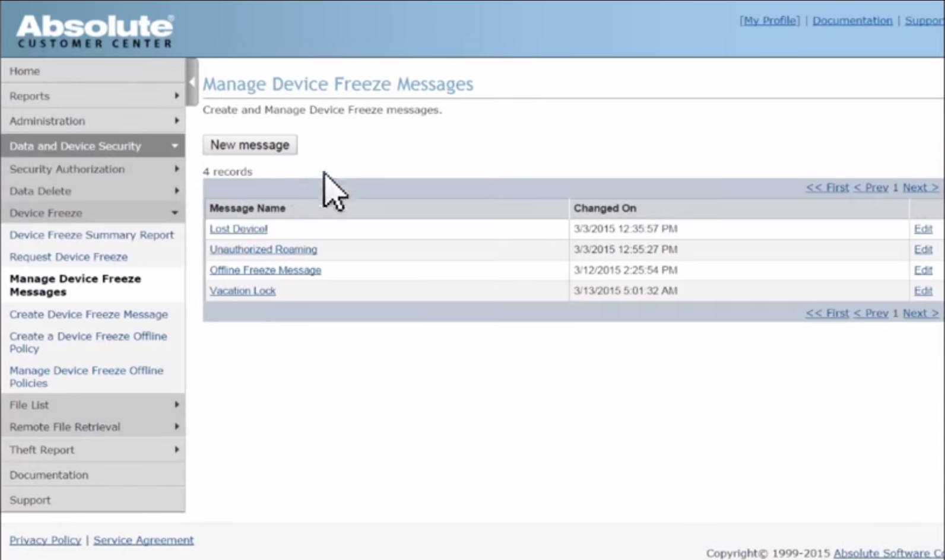The width and height of the screenshot is (945, 560).
Task: Select date 3/3/2015 12:35:57 PM cell
Action: click(x=626, y=229)
